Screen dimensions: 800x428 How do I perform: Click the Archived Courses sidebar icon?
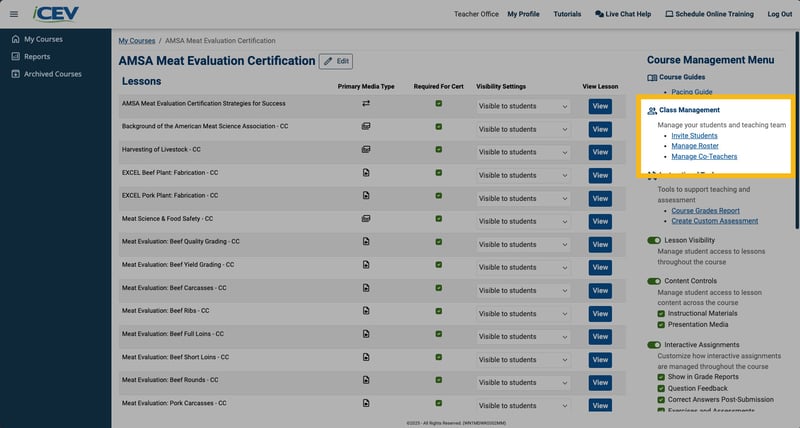coord(15,74)
